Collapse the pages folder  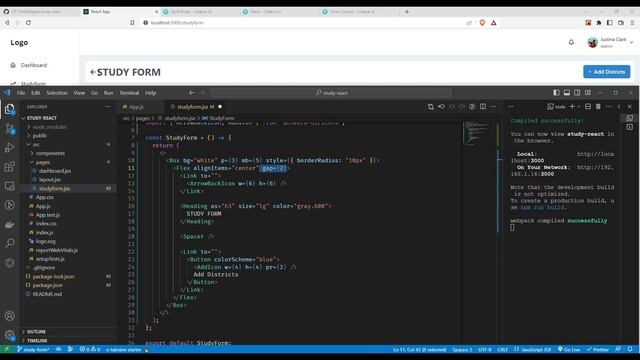point(42,162)
